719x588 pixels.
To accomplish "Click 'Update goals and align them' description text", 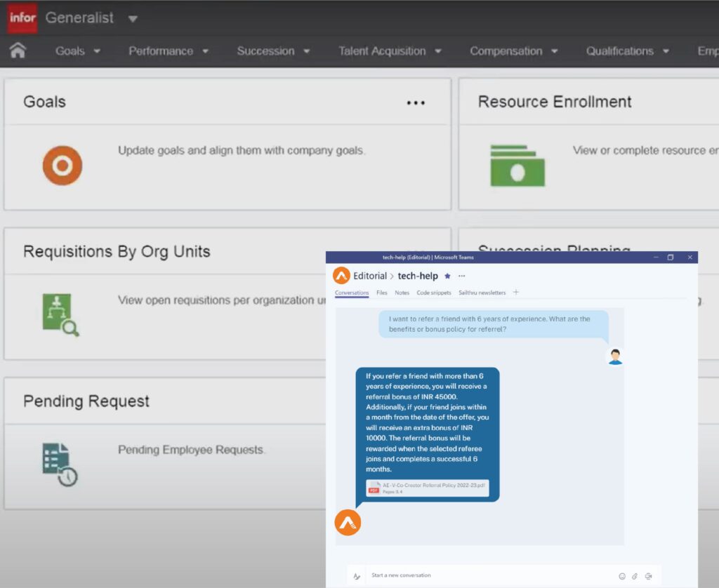I will [x=242, y=150].
